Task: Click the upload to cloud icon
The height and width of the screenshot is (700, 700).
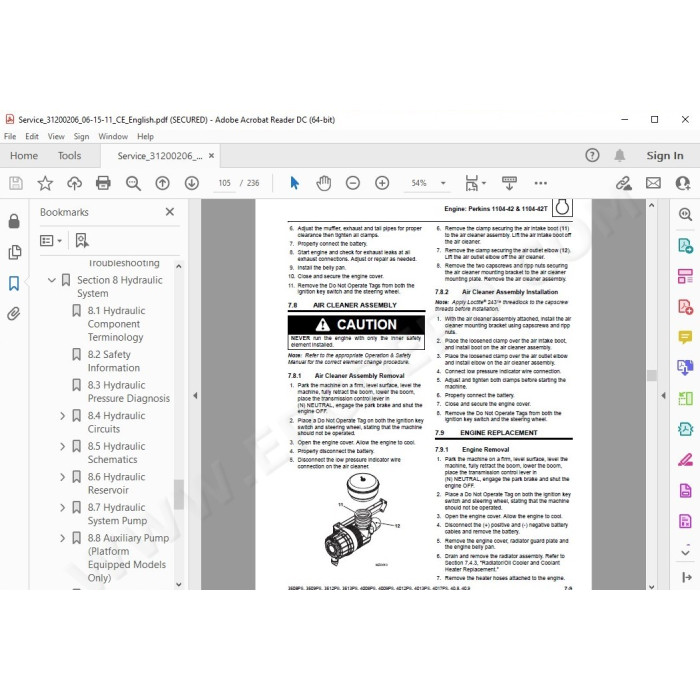Action: [75, 183]
